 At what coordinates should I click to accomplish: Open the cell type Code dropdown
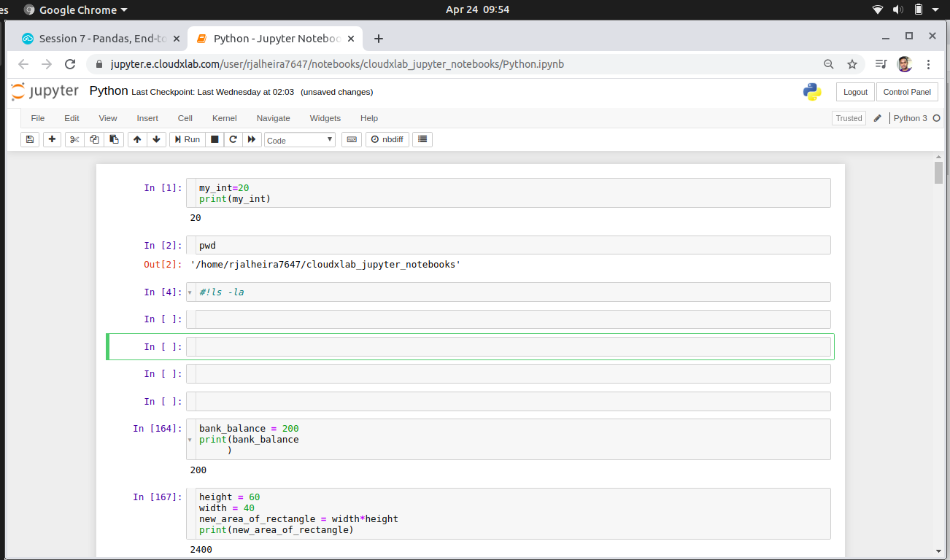[x=300, y=140]
